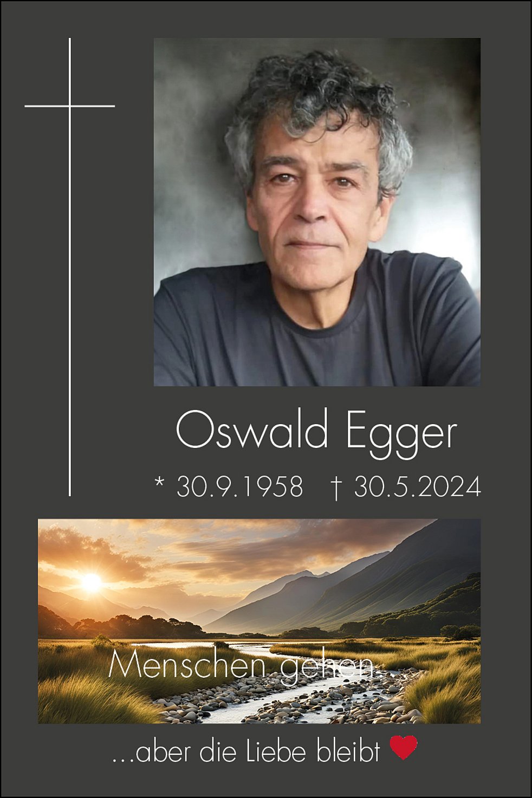Select the landscape sunset image
532x798 pixels.
tap(259, 621)
